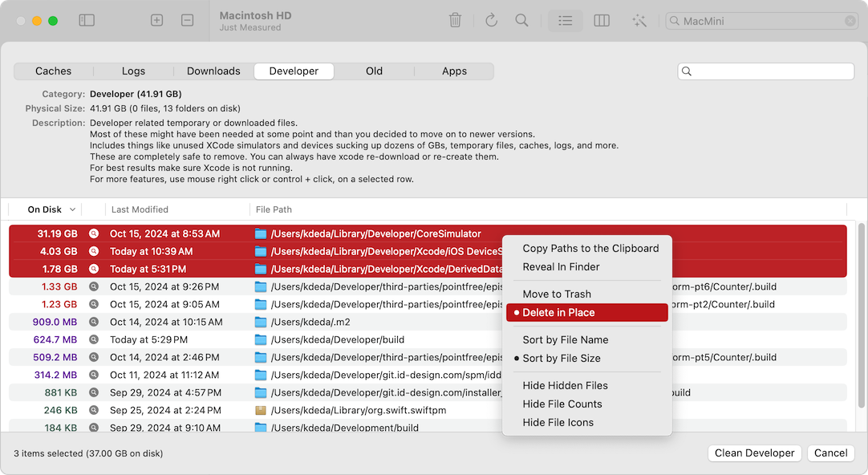Toggle the sidebar panel icon
The width and height of the screenshot is (868, 475).
pos(87,21)
